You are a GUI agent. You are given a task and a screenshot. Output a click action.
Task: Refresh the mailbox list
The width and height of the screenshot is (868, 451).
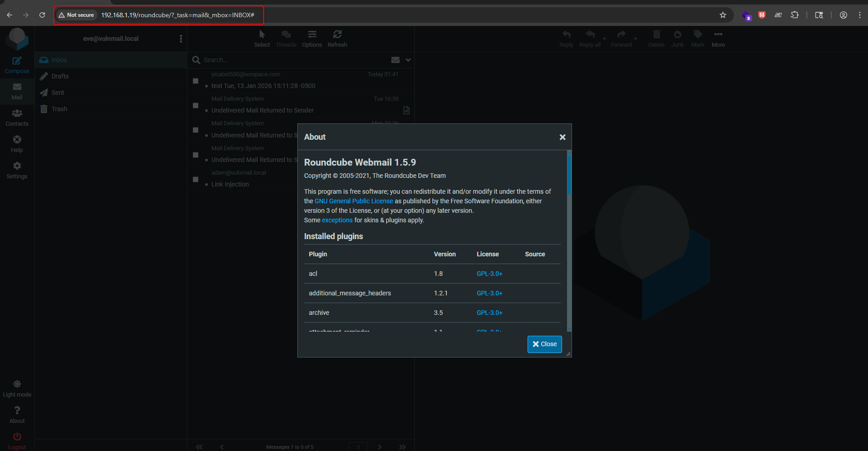[337, 39]
